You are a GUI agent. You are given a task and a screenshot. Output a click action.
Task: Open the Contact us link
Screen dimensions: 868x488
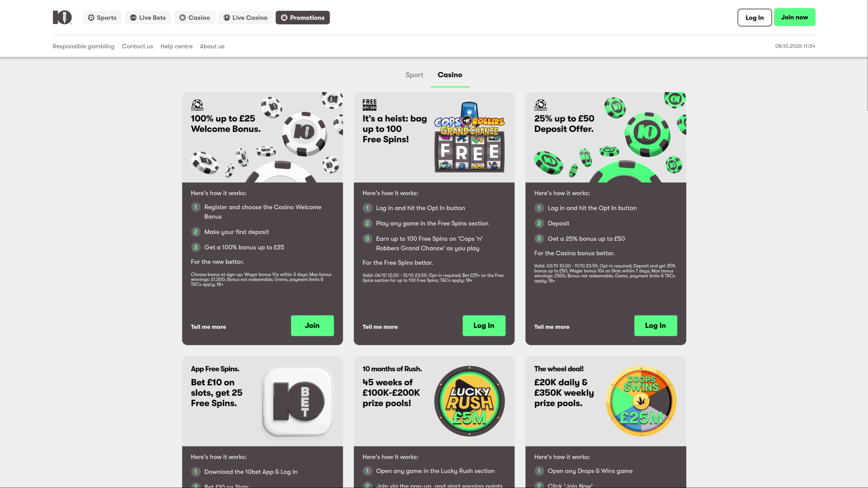[x=137, y=46]
